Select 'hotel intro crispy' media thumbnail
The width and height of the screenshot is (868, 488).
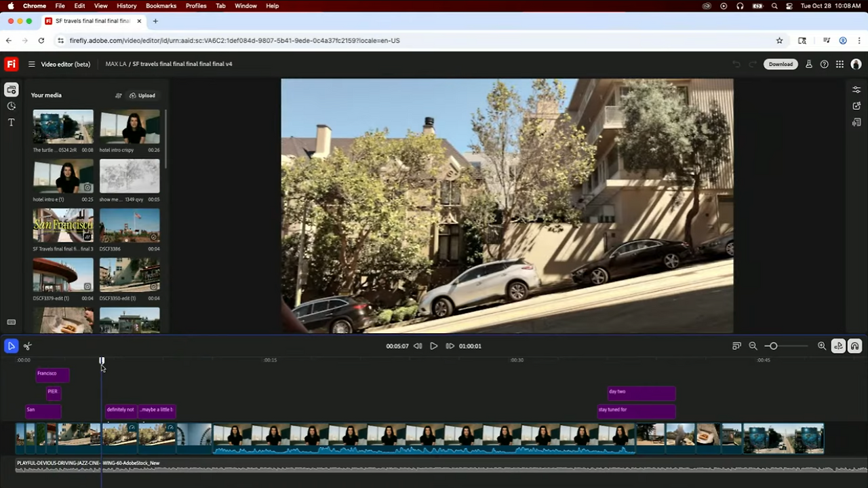pyautogui.click(x=130, y=127)
